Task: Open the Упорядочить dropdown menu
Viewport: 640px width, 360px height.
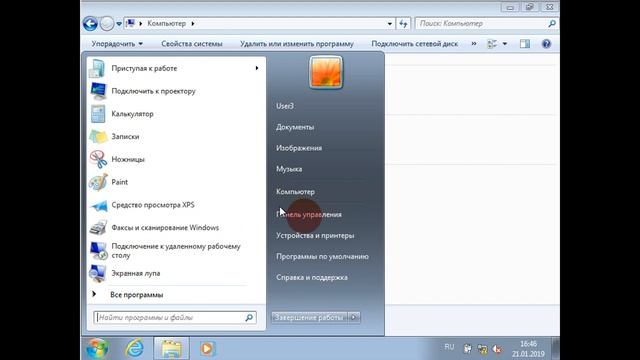Action: click(117, 44)
